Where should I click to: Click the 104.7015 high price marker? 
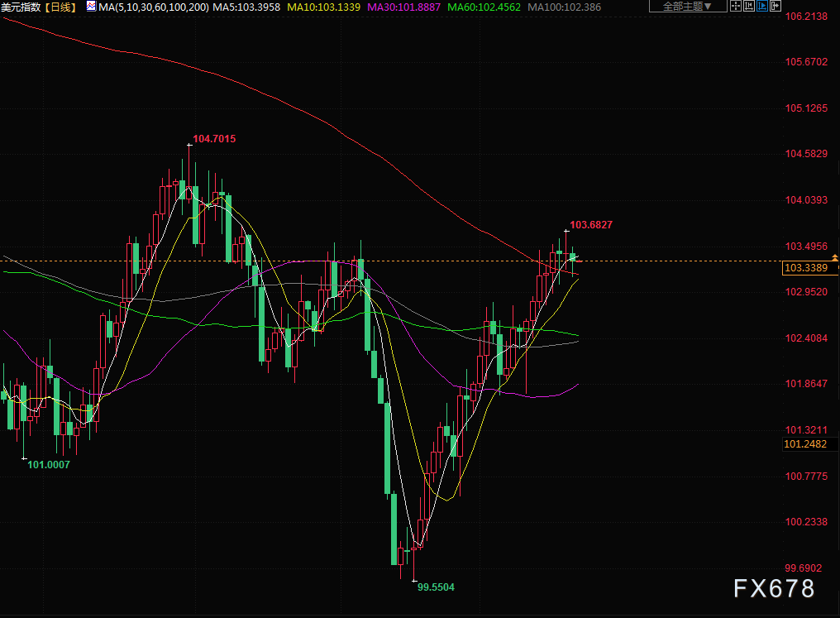(x=214, y=139)
